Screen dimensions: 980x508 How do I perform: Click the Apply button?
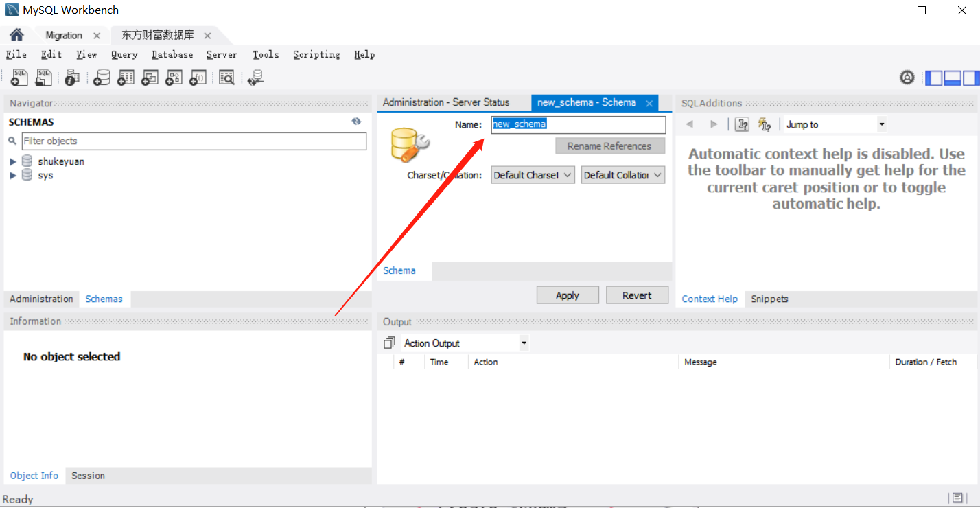coord(568,295)
